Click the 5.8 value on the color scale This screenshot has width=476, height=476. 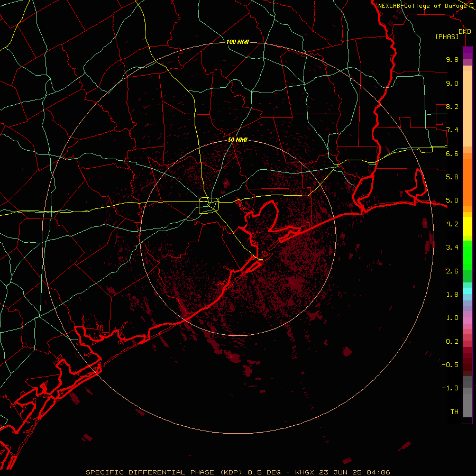click(x=452, y=177)
